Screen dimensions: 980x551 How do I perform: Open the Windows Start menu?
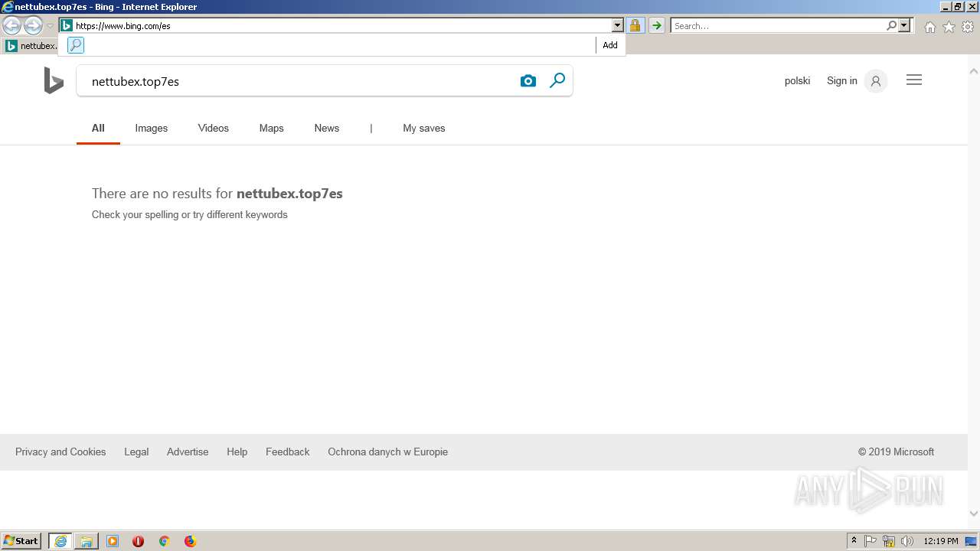(21, 541)
